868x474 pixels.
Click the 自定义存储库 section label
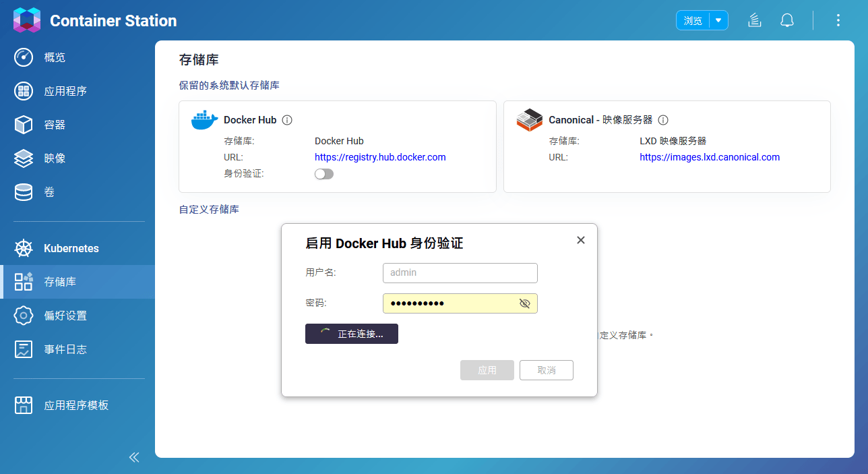click(x=209, y=209)
